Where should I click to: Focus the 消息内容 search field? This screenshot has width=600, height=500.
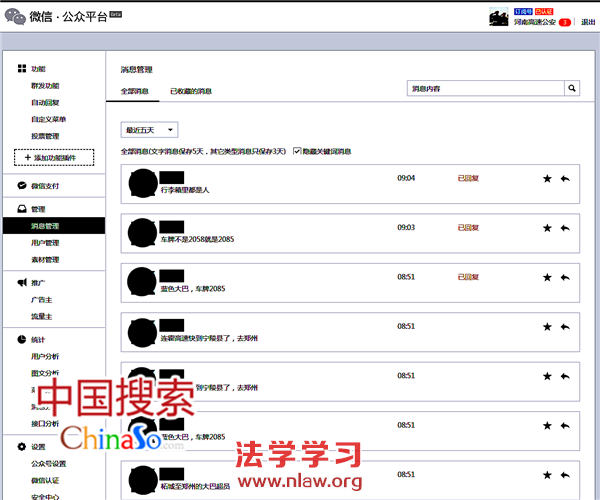tap(486, 88)
